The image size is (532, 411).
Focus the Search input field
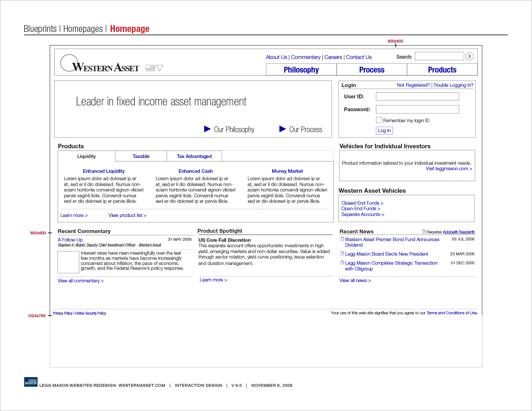pyautogui.click(x=439, y=56)
